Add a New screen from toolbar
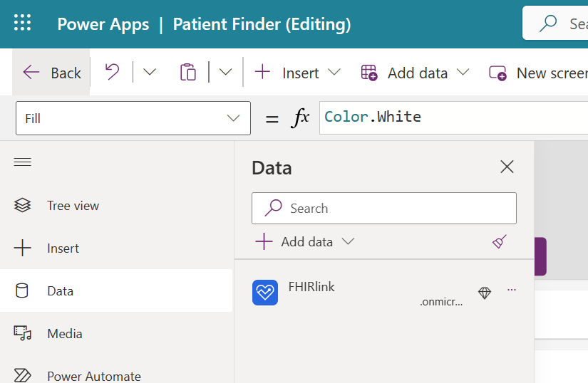 tap(538, 73)
